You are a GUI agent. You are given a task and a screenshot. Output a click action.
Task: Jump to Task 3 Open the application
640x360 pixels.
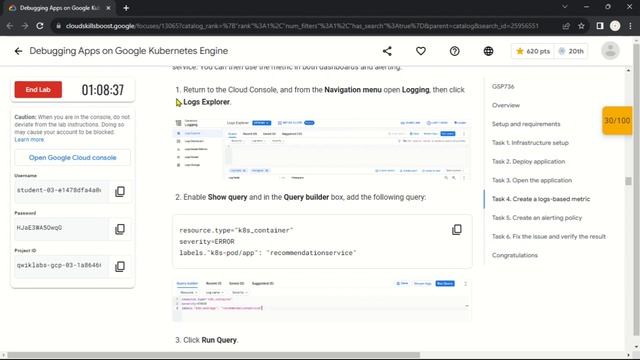tap(531, 180)
